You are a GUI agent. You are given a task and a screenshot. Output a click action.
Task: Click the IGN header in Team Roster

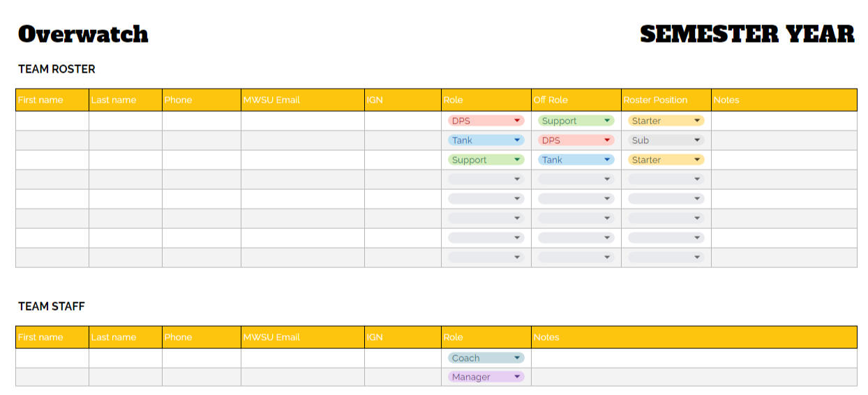(x=403, y=100)
